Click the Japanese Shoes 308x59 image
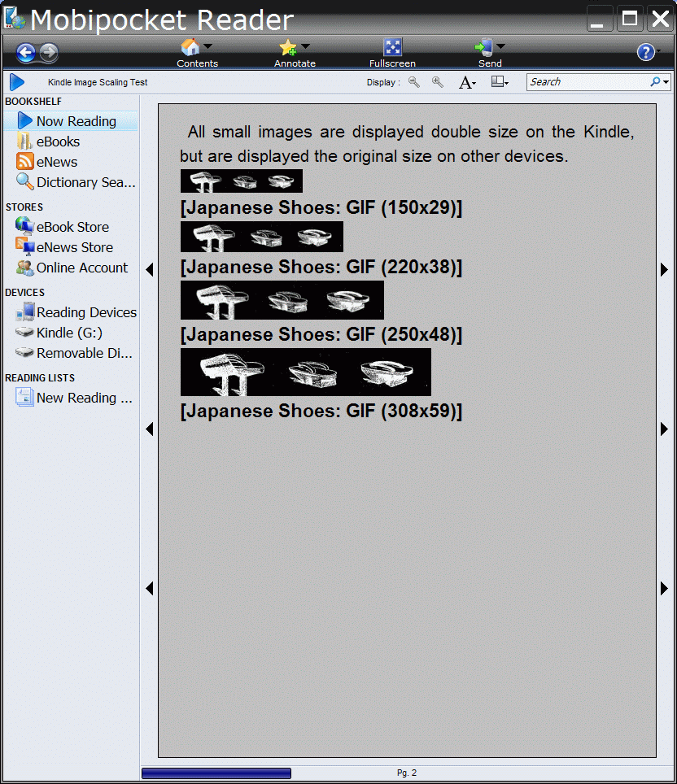The width and height of the screenshot is (677, 784). [306, 372]
